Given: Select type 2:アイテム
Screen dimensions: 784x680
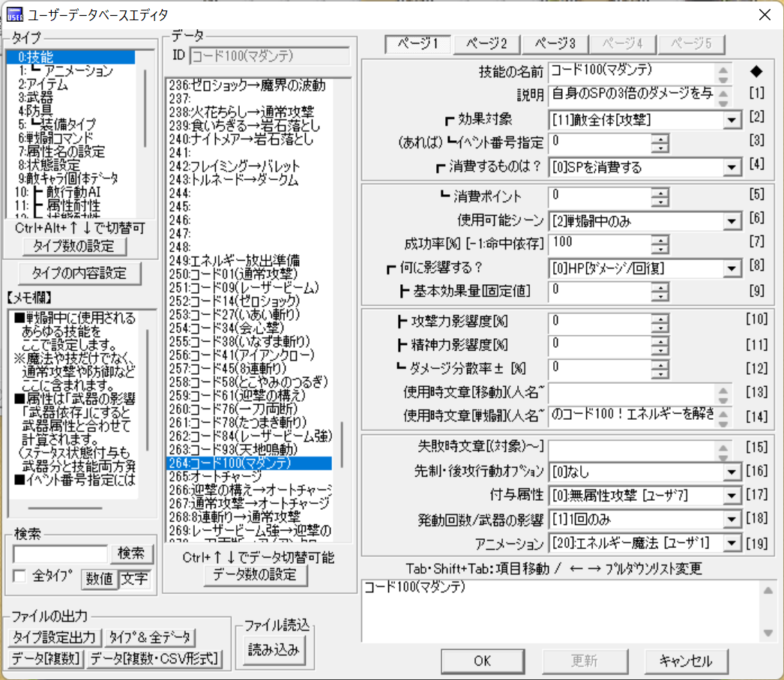Looking at the screenshot, I should [71, 85].
